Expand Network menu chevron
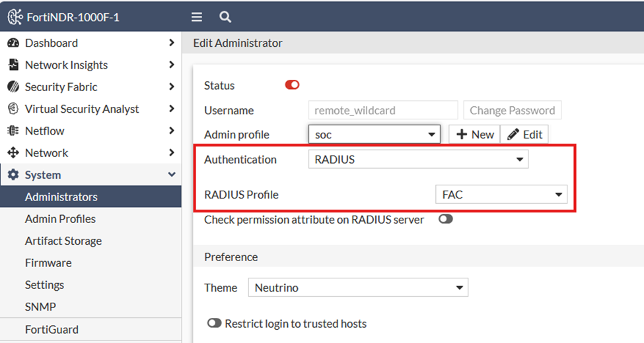 click(x=172, y=152)
